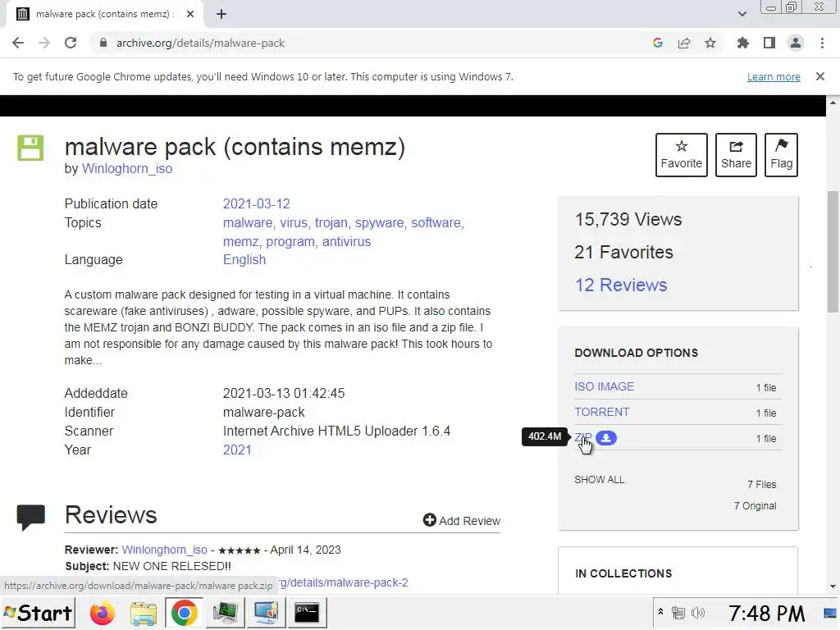Viewport: 840px width, 630px height.
Task: Click the Reviews speech bubble icon
Action: (30, 517)
